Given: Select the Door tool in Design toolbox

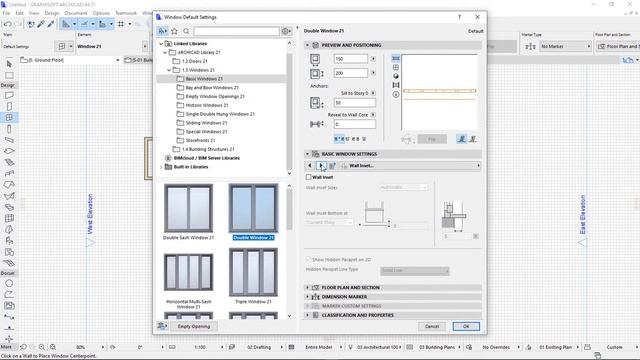Looking at the screenshot, I should (x=9, y=107).
